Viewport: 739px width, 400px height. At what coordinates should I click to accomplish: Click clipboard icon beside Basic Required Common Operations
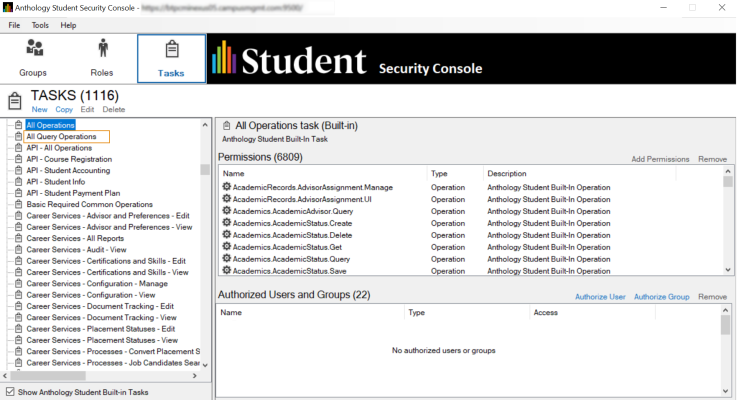pos(18,204)
